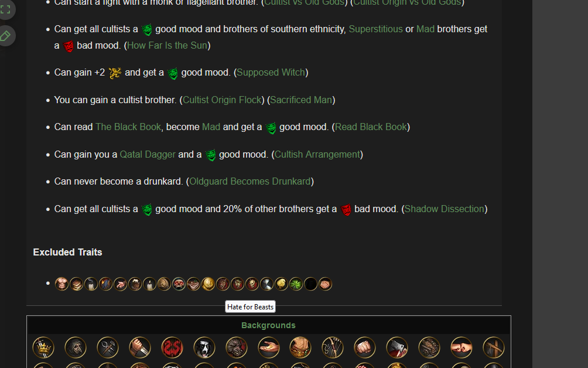Screen dimensions: 588x368
Task: Click the fullscreen toggle icon on left edge
Action: (5, 9)
